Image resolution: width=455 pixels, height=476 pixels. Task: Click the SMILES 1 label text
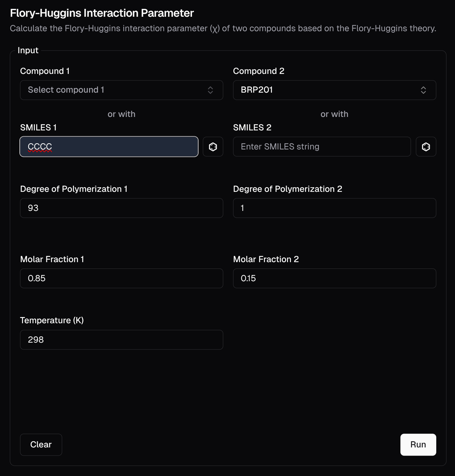pos(38,127)
